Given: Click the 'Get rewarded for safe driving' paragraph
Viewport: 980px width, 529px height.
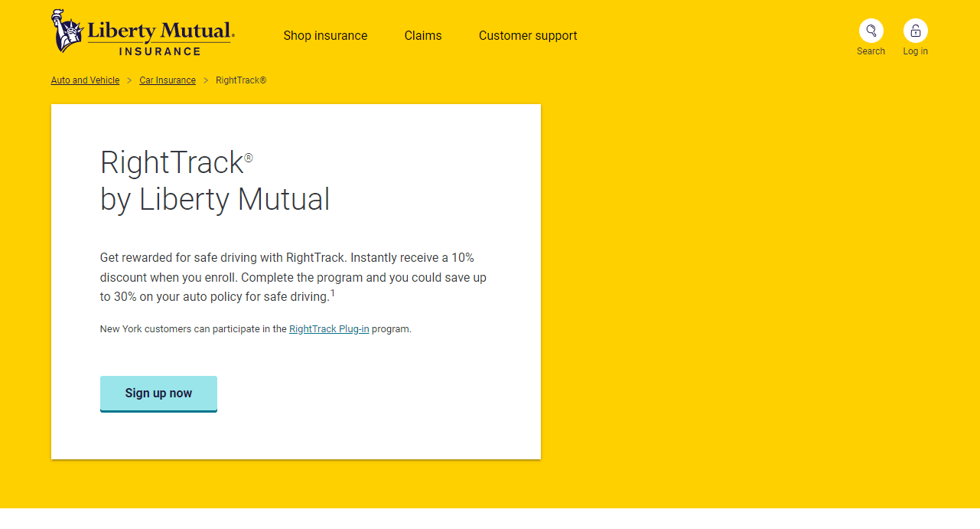Looking at the screenshot, I should coord(293,277).
